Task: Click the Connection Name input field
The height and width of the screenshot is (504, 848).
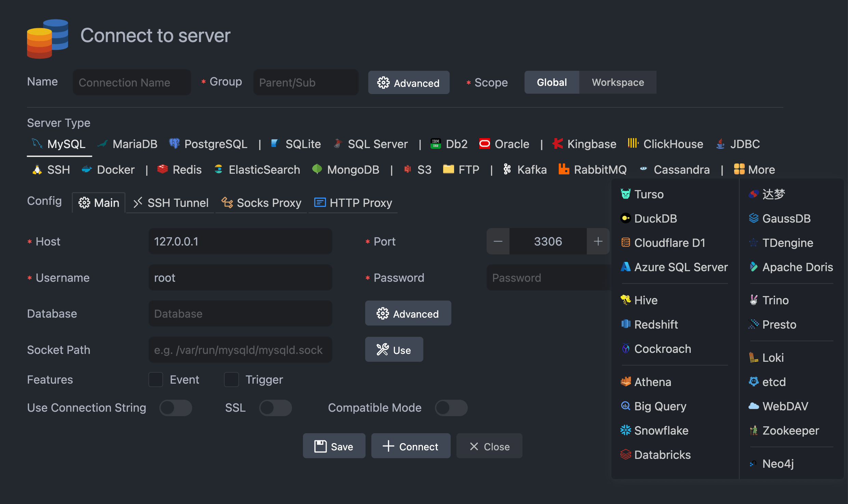Action: 132,82
